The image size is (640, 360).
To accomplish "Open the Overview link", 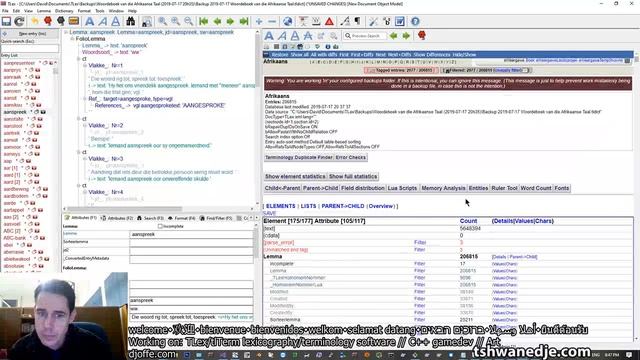I will coord(381,206).
